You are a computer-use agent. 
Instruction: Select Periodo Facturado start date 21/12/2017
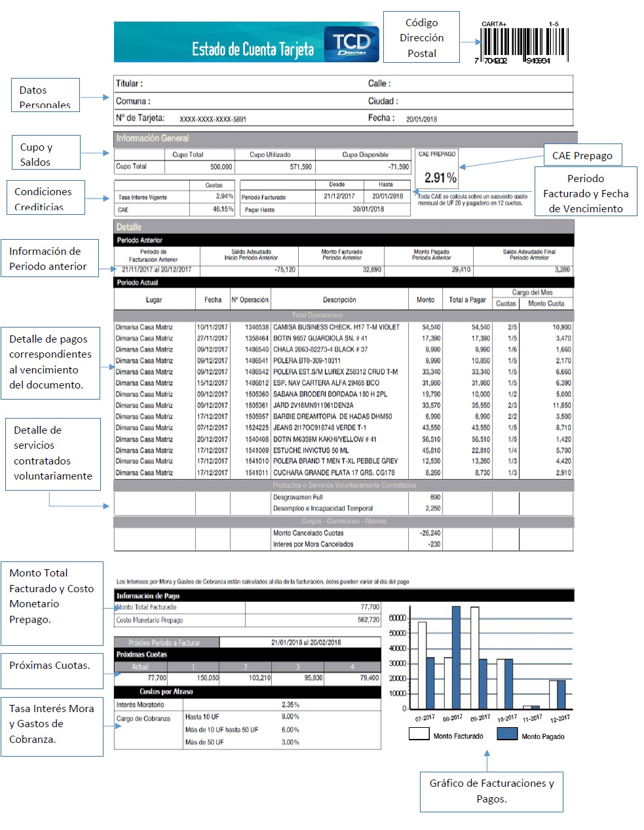[339, 197]
